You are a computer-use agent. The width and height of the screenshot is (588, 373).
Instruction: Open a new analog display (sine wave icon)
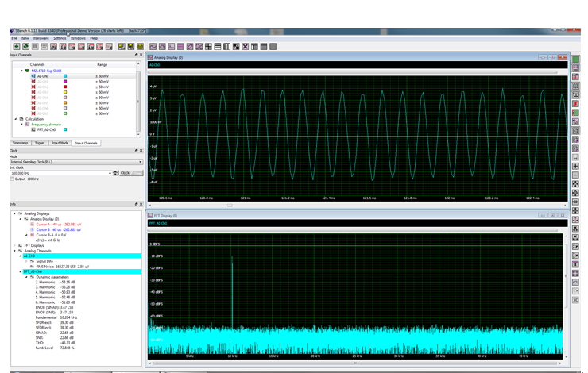(x=153, y=47)
